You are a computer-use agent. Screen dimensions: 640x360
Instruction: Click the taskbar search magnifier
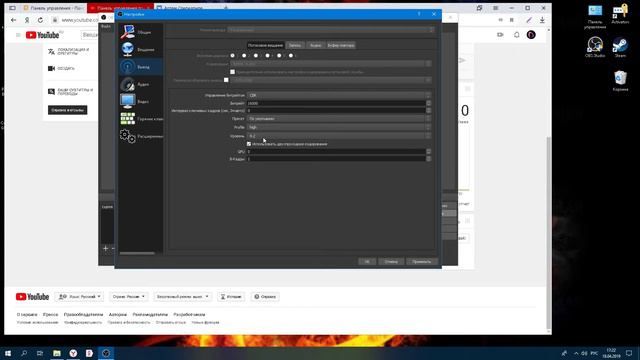[x=24, y=353]
